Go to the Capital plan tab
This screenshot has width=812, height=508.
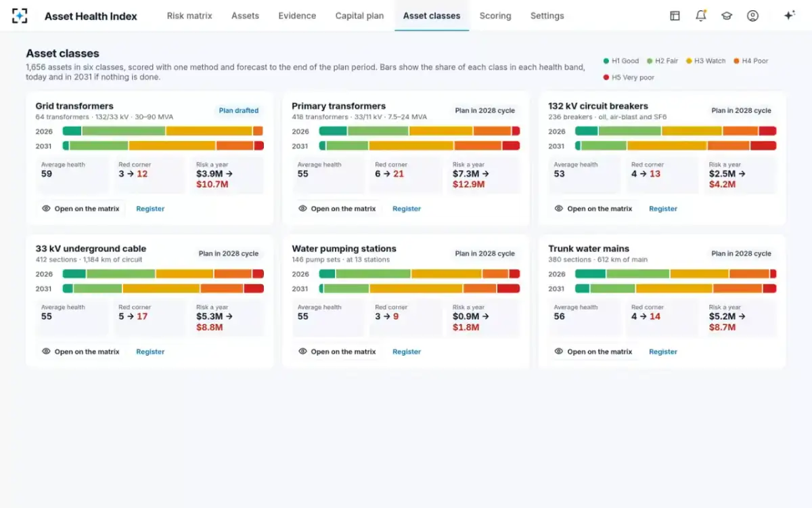coord(359,16)
